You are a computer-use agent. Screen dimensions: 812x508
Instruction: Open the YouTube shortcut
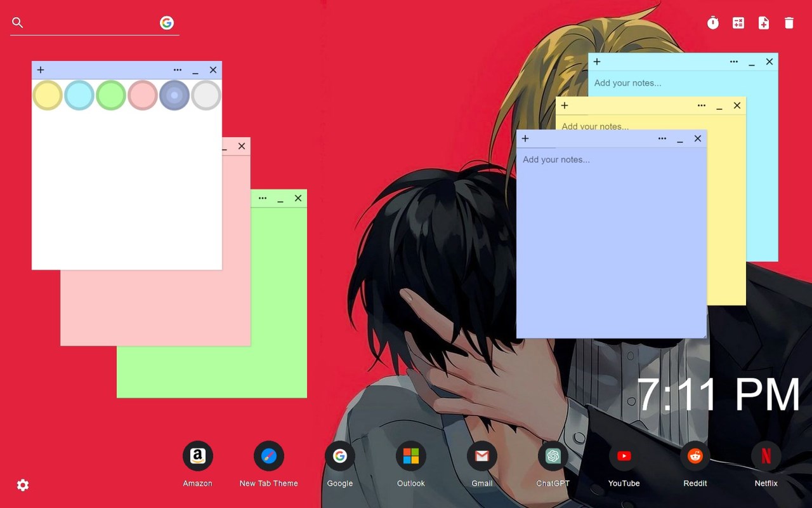coord(624,456)
